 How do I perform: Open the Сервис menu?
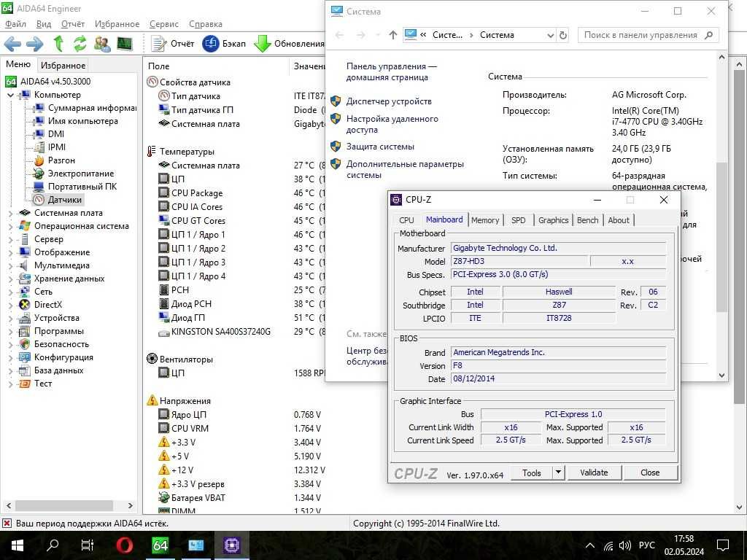164,24
